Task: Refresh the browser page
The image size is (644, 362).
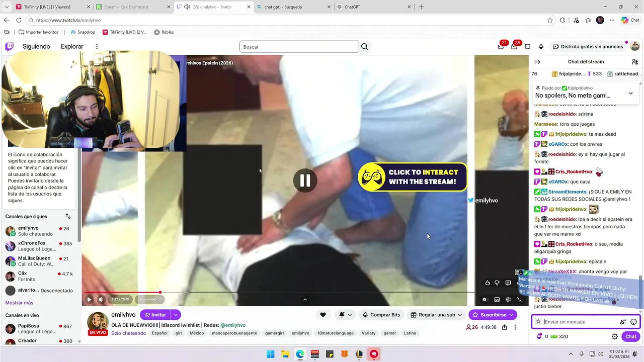Action: pyautogui.click(x=19, y=20)
